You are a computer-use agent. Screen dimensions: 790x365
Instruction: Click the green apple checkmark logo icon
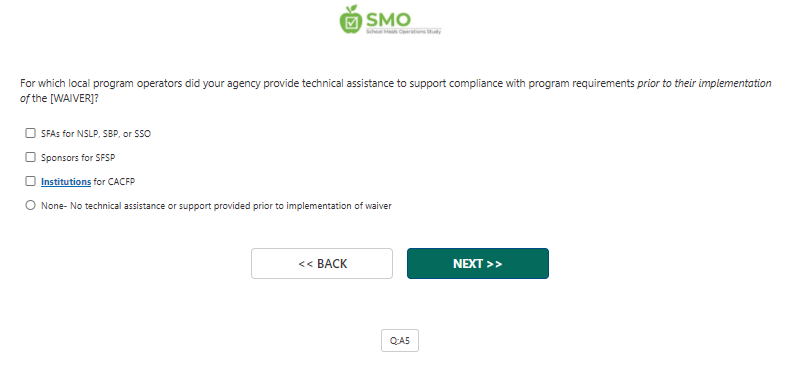coord(351,20)
